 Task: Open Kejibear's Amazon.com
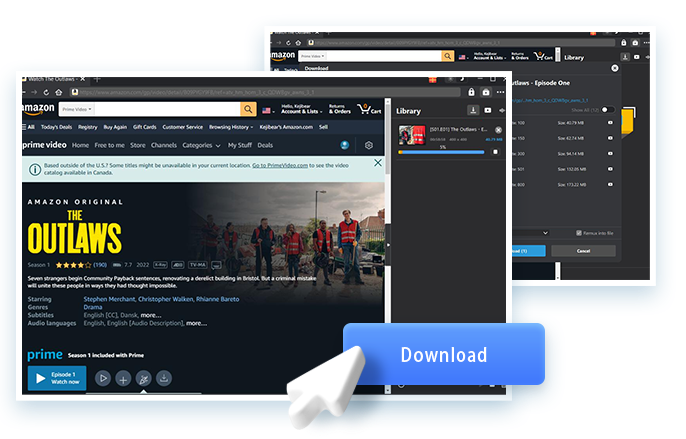(286, 127)
